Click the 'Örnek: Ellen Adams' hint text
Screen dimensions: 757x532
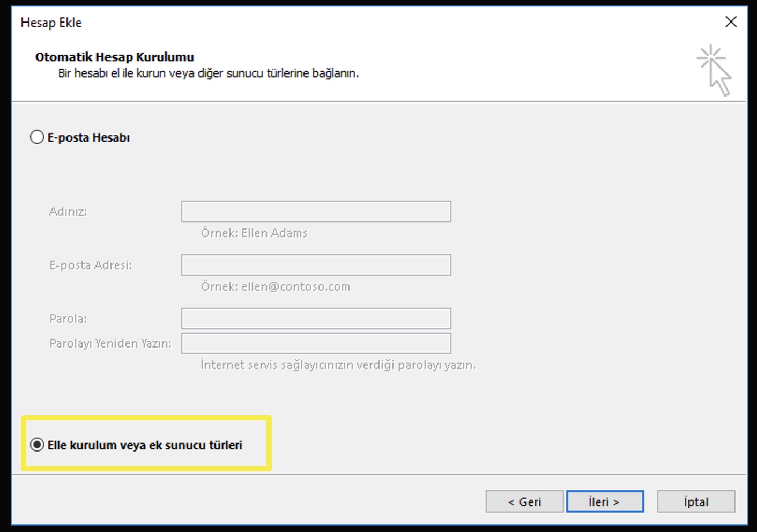tap(254, 233)
